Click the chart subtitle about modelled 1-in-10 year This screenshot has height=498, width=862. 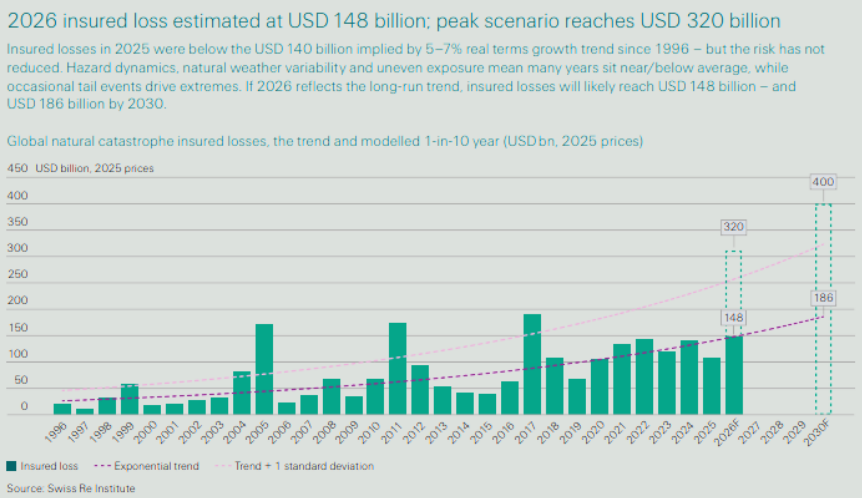325,140
